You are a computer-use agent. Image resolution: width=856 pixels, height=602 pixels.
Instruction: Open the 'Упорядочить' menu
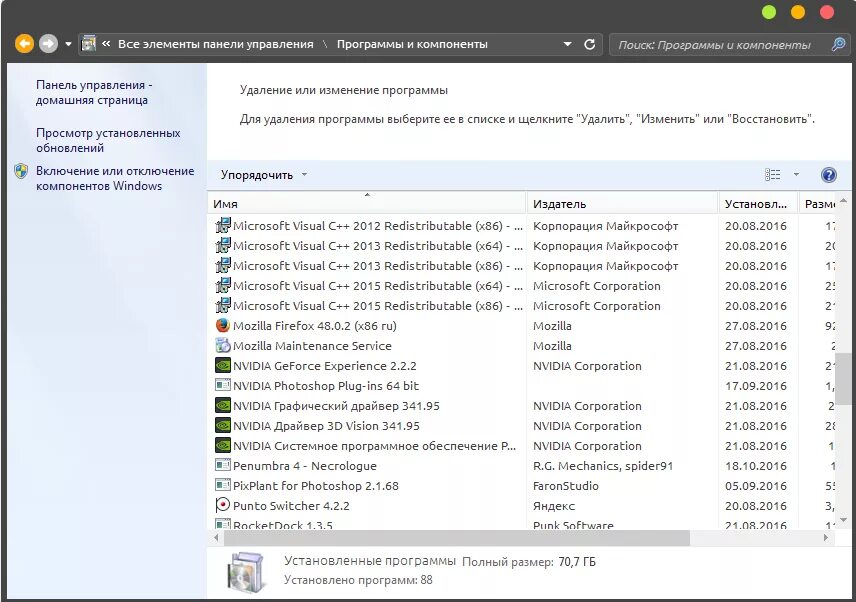click(263, 175)
